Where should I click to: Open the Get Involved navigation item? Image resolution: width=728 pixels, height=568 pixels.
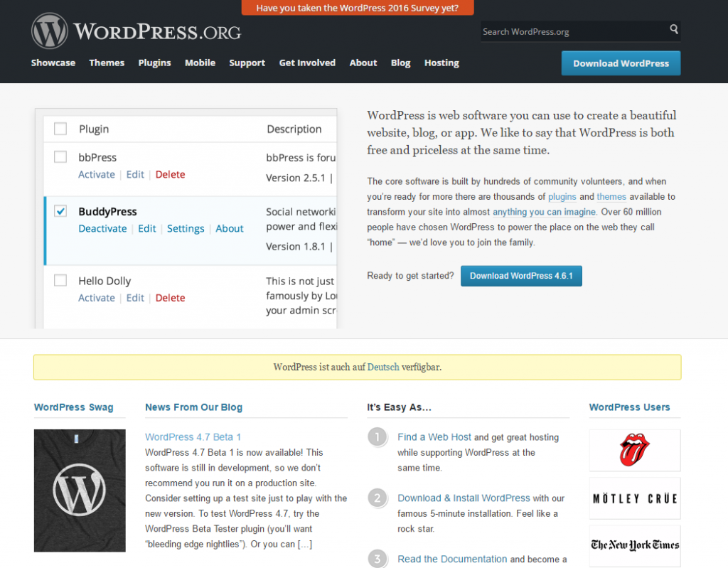click(x=307, y=63)
